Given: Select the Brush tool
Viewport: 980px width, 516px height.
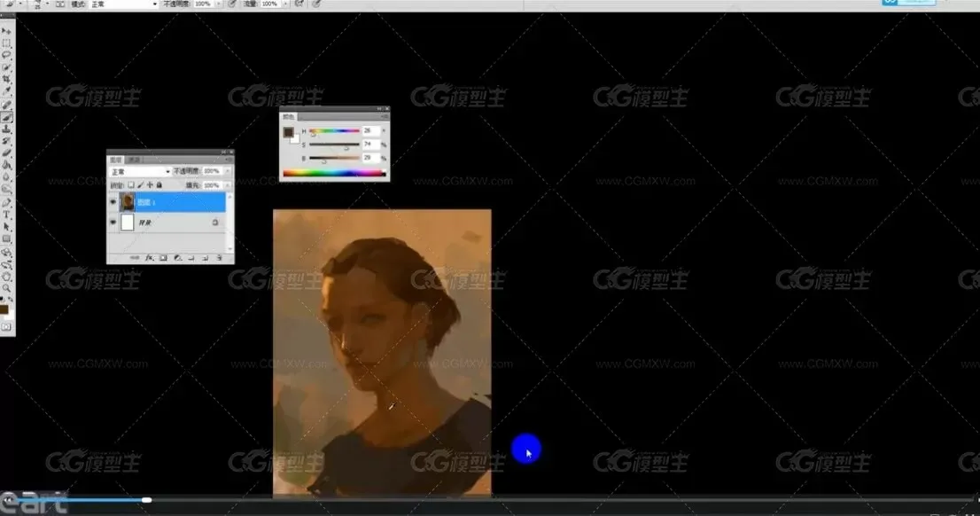Looking at the screenshot, I should point(6,117).
